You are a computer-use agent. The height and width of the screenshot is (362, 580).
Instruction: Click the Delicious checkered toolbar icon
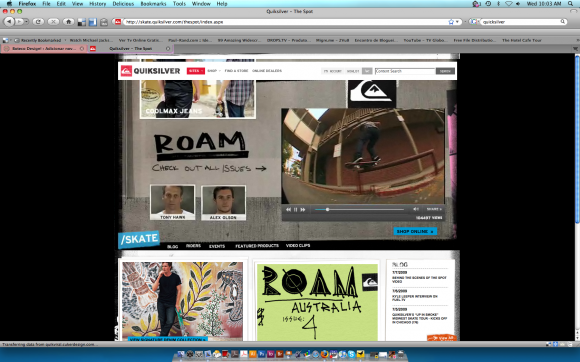(x=82, y=22)
